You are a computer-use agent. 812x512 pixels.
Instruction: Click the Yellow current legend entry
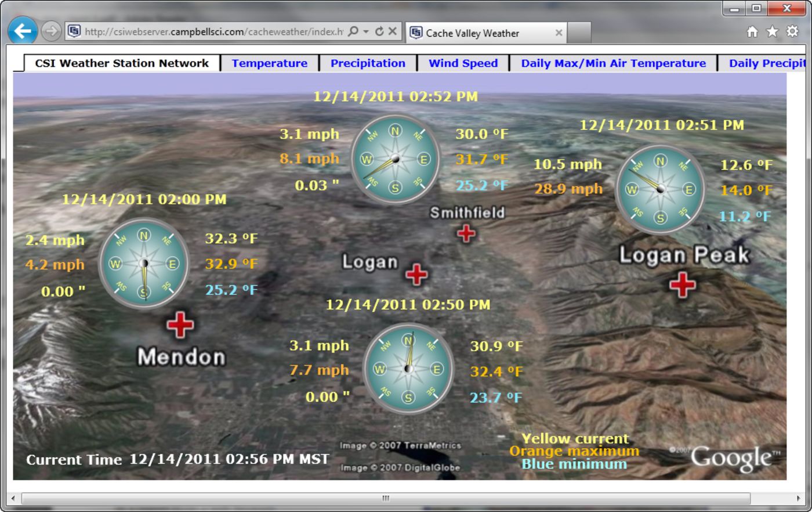(x=575, y=439)
